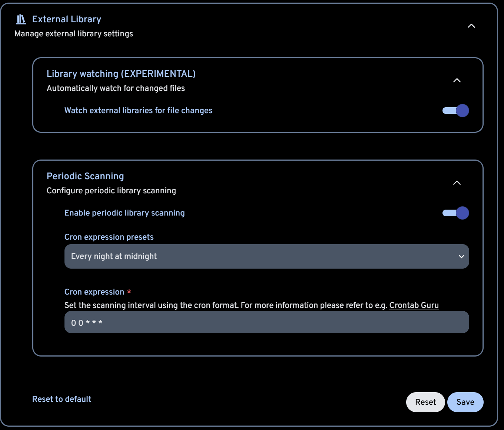This screenshot has width=504, height=430.
Task: Click the Watch external libraries label
Action: click(x=138, y=111)
